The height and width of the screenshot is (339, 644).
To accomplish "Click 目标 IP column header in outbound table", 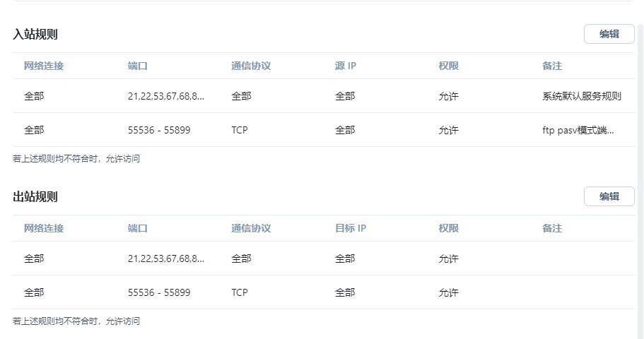I will tap(351, 228).
